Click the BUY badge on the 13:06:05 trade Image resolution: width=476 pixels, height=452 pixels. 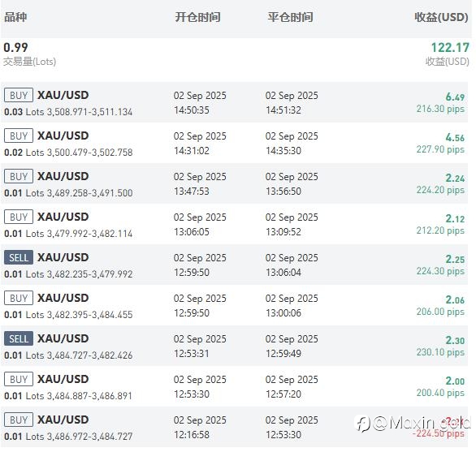tap(19, 217)
